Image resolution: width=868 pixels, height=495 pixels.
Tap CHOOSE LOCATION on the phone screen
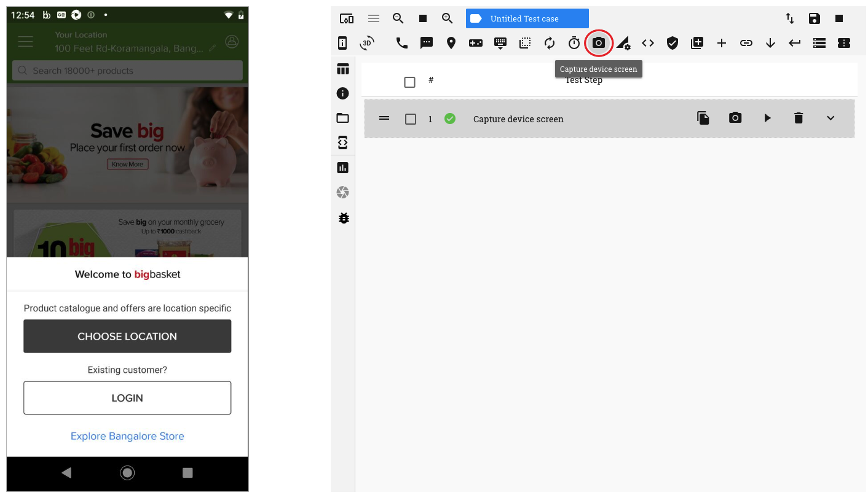coord(127,336)
